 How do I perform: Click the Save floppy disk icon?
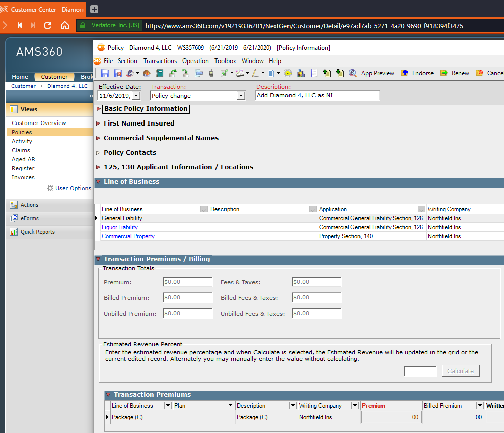tap(105, 73)
